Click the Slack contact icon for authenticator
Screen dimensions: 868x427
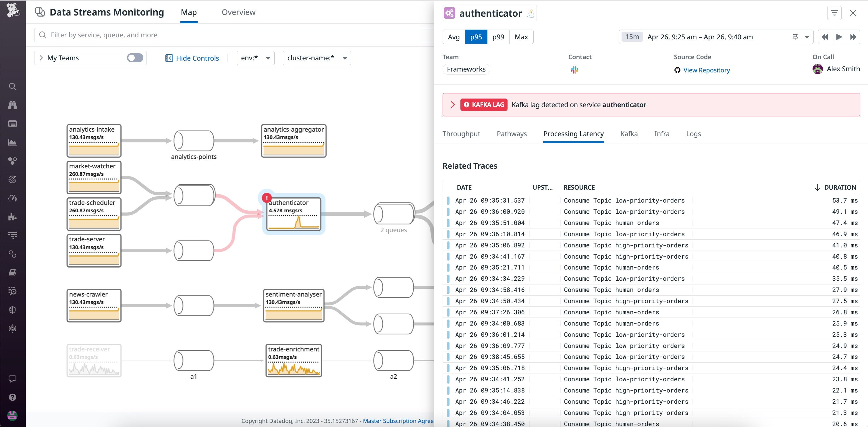(x=574, y=70)
